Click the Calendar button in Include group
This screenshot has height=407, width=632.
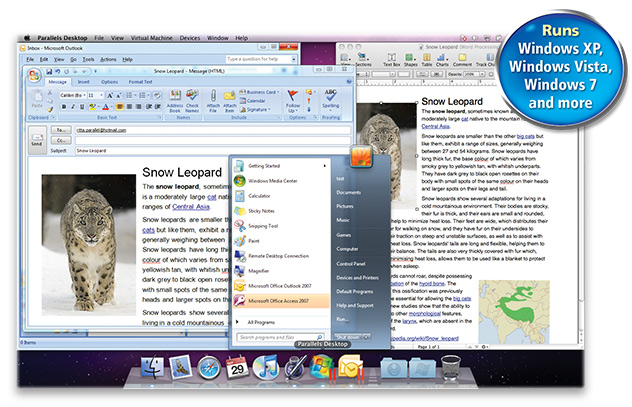tap(253, 101)
